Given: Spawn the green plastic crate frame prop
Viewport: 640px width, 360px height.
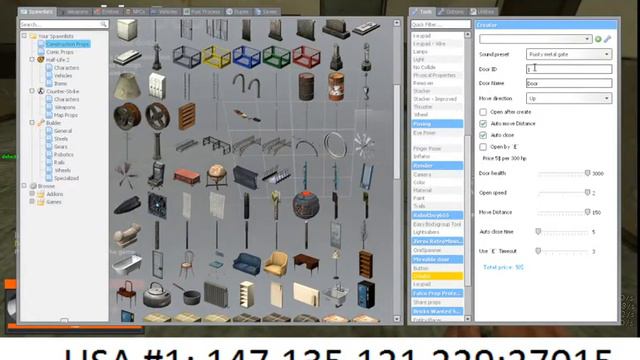Looking at the screenshot, I should [x=276, y=57].
